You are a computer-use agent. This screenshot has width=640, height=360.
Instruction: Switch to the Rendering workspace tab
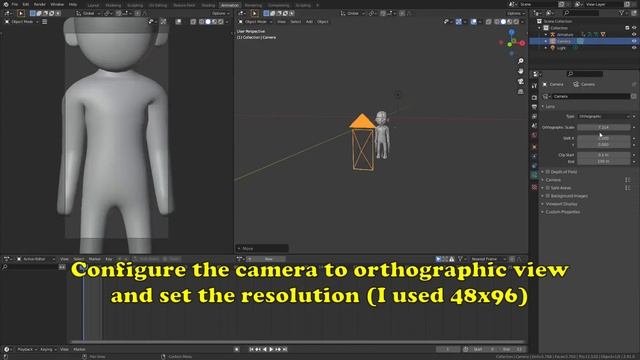coord(253,5)
